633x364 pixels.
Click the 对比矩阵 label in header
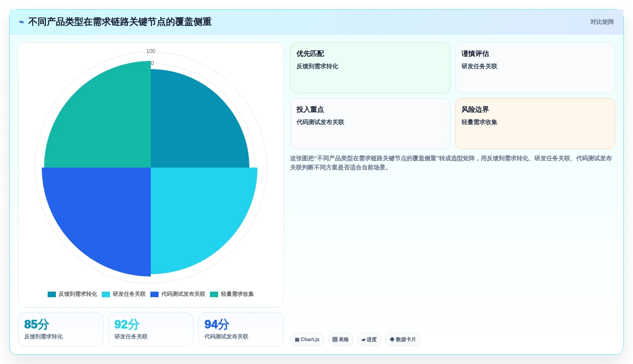[602, 22]
